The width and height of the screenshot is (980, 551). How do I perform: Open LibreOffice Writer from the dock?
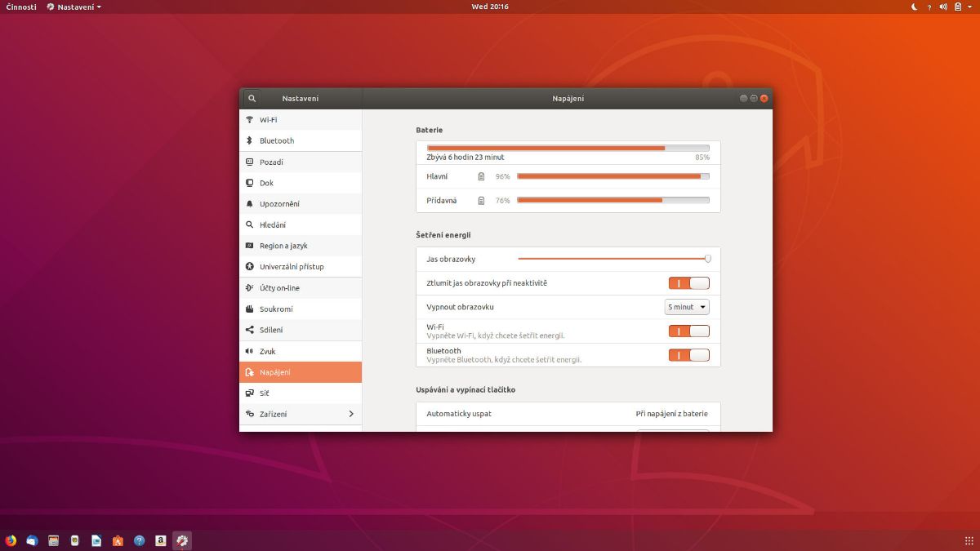[x=96, y=540]
